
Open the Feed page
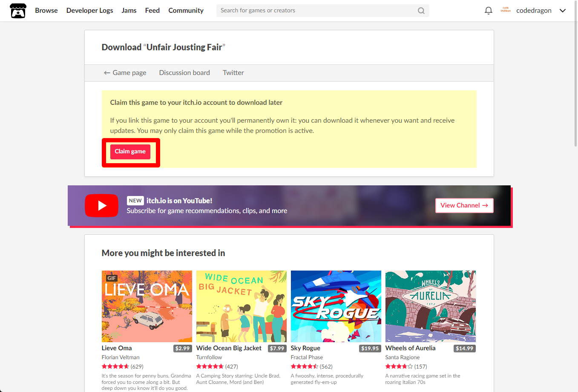click(152, 11)
